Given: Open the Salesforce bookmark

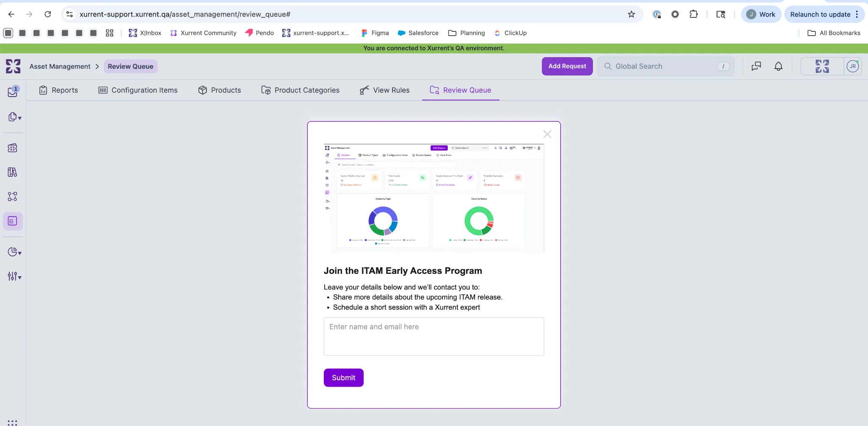Looking at the screenshot, I should click(x=418, y=33).
